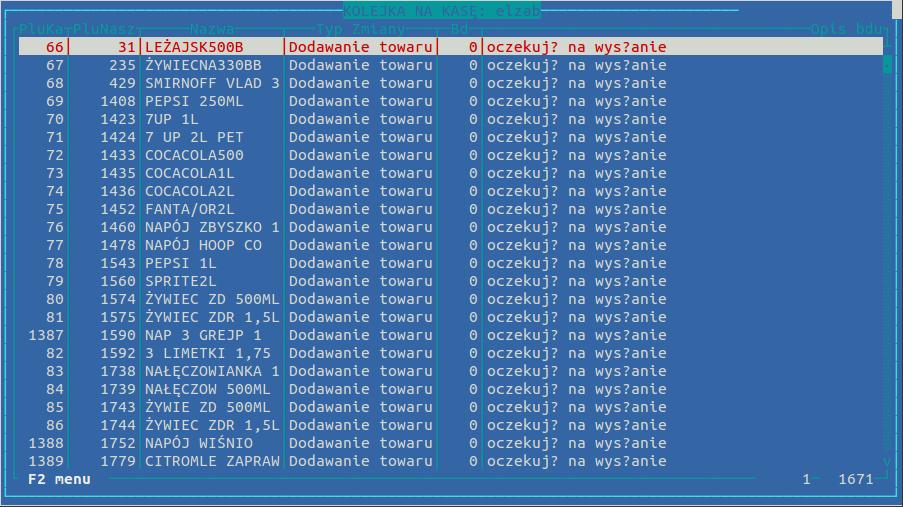903x507 pixels.
Task: Click PluNasz value 1779
Action: click(x=117, y=461)
